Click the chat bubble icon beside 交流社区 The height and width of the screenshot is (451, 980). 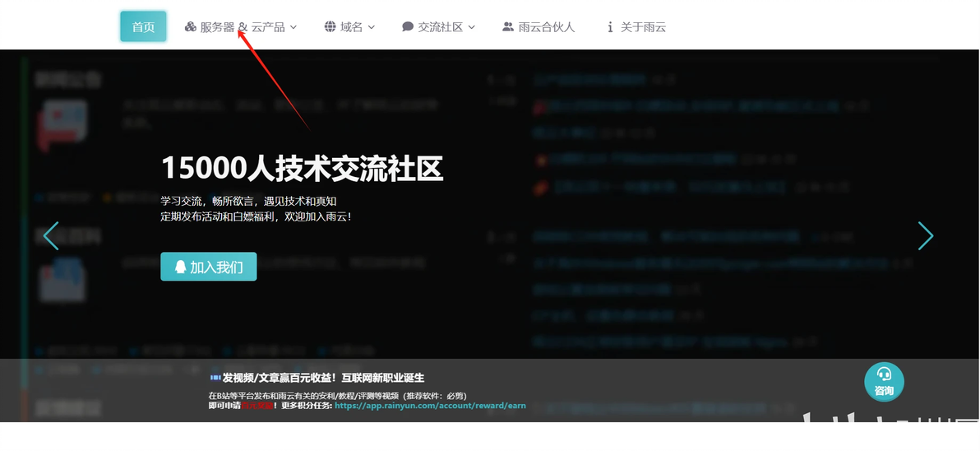[408, 27]
